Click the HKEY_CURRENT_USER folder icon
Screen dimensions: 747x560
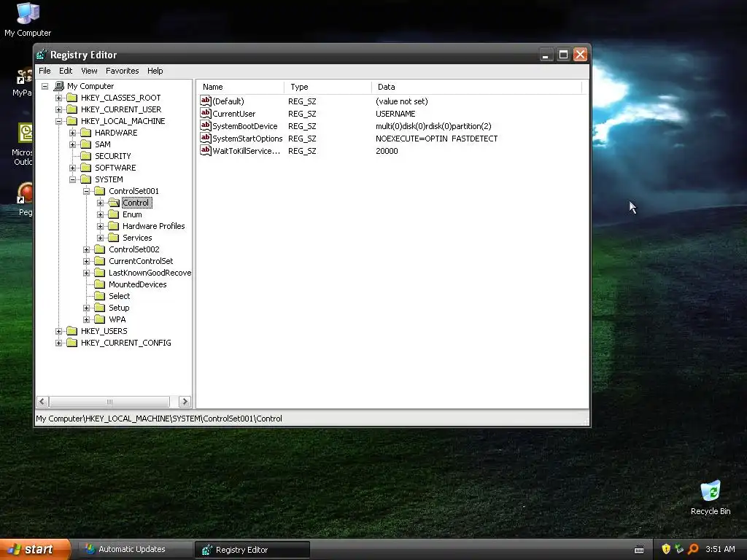coord(72,109)
